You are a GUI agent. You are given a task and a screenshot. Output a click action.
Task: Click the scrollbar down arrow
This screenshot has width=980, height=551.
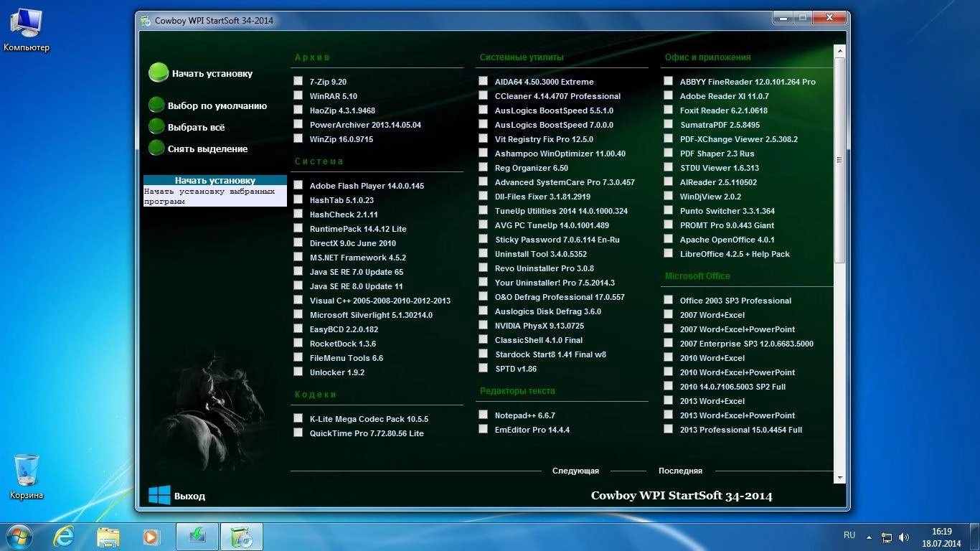tap(840, 477)
